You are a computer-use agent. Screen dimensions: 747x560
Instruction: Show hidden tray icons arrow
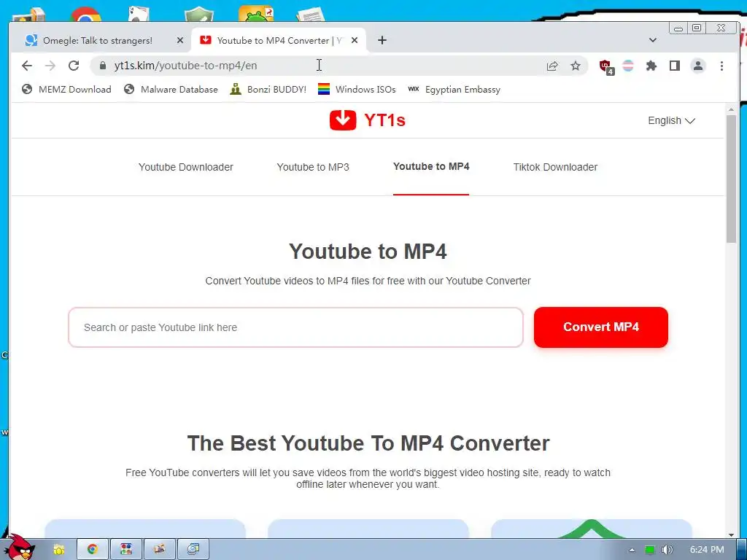[632, 550]
